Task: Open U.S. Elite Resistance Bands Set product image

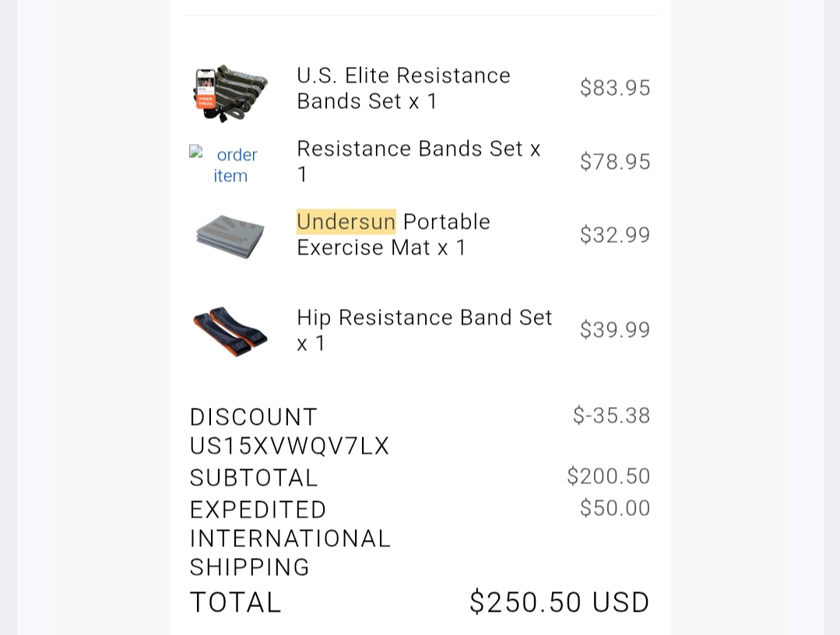Action: pos(230,93)
